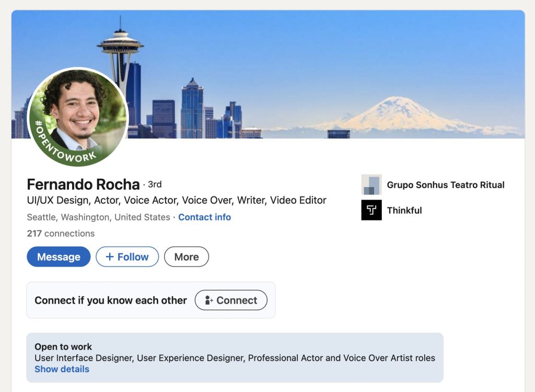Send a message using Message button
535x392 pixels.
coord(59,257)
